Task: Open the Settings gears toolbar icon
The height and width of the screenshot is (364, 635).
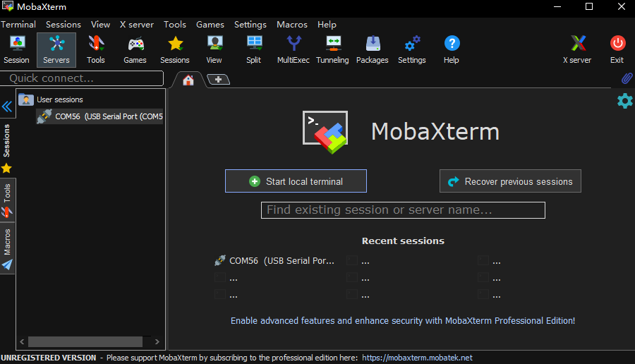Action: 412,50
